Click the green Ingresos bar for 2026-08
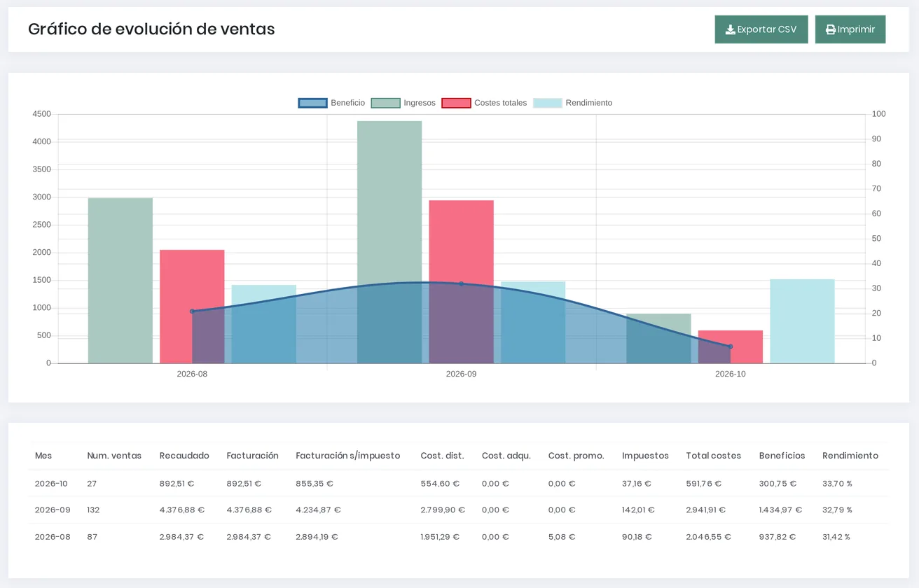Screen dimensions: 919x588 click(120, 281)
